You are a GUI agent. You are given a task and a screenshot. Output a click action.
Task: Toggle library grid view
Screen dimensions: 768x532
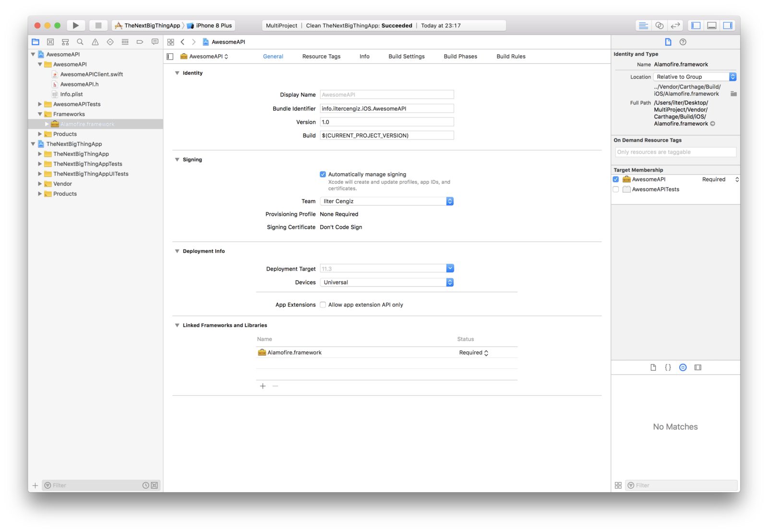point(618,485)
